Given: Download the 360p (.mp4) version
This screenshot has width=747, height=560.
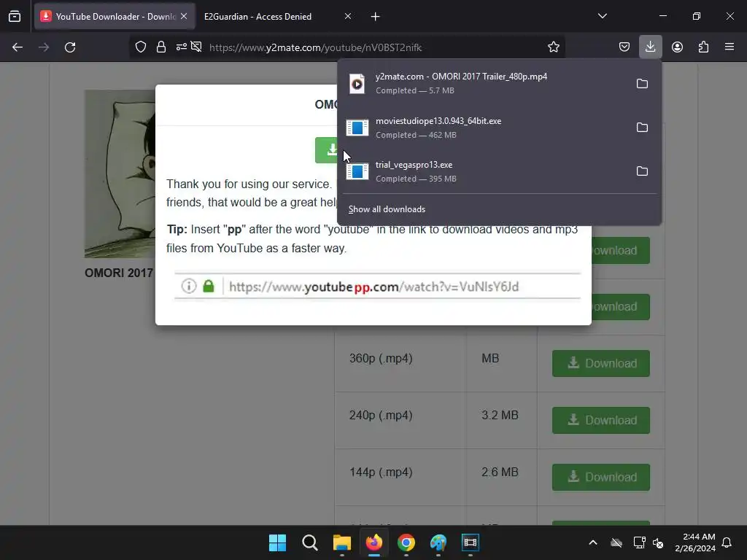Looking at the screenshot, I should [601, 363].
